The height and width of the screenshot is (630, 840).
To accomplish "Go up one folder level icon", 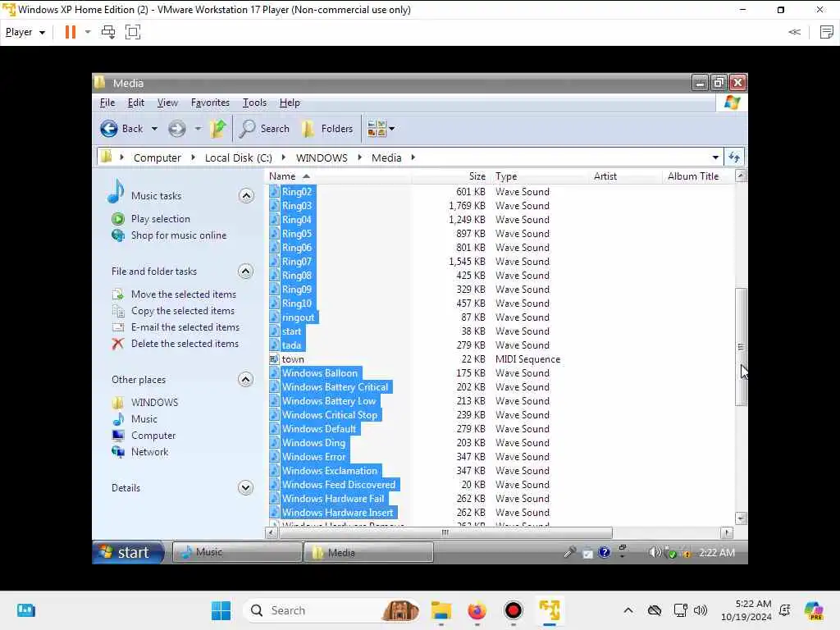I will (218, 129).
